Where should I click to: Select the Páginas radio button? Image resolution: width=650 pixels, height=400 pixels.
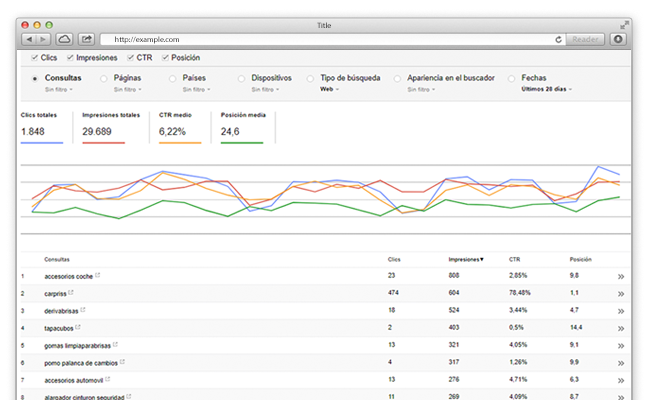click(104, 78)
